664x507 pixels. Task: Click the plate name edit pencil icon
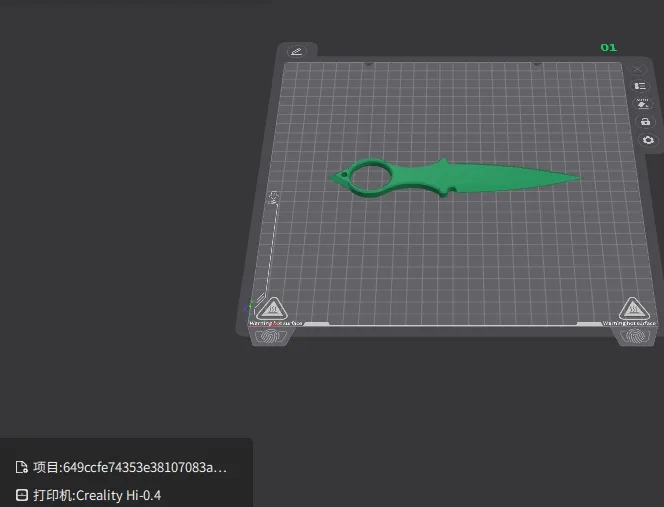click(296, 52)
